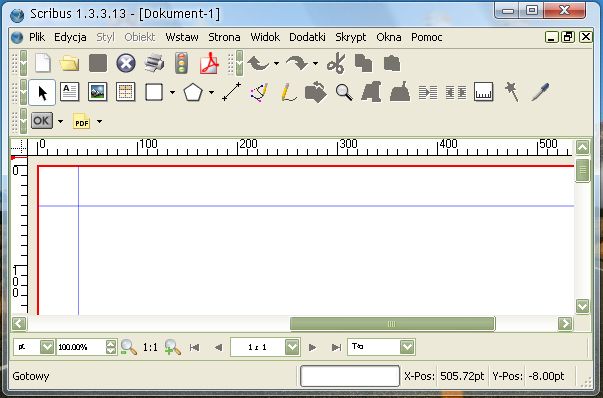Open the Strona menu
Viewport: 603px width, 398px height.
point(224,37)
